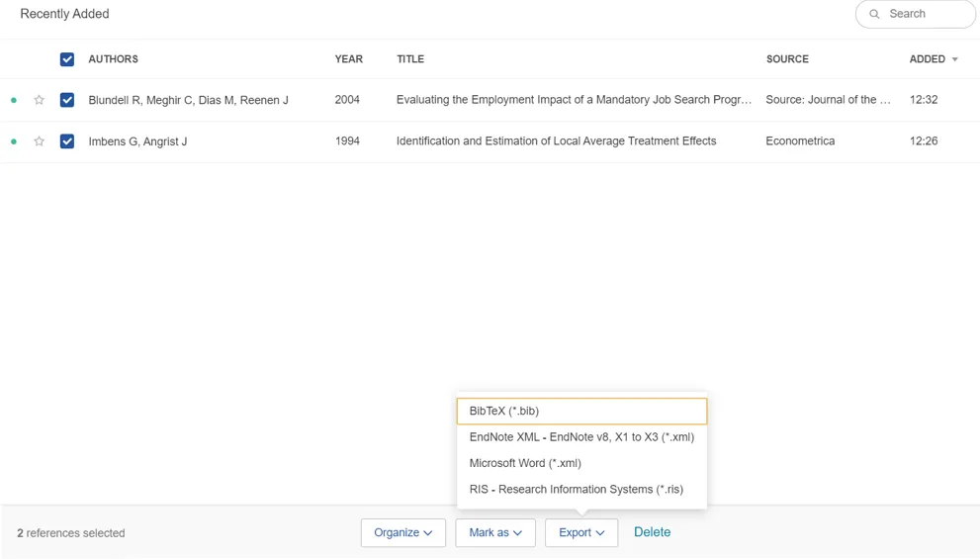980x559 pixels.
Task: Expand the Mark as dropdown
Action: pos(495,532)
